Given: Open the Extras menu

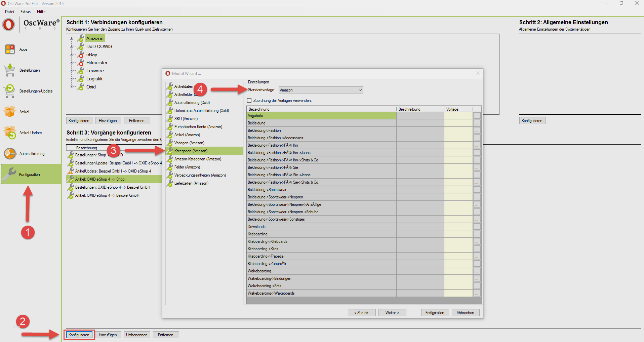Looking at the screenshot, I should pyautogui.click(x=26, y=12).
